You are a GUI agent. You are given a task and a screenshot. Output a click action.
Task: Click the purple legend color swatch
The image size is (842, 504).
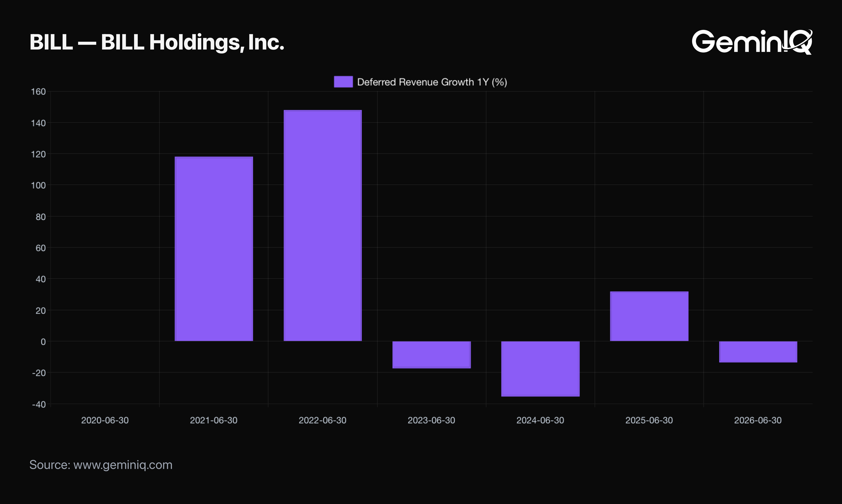[x=343, y=82]
